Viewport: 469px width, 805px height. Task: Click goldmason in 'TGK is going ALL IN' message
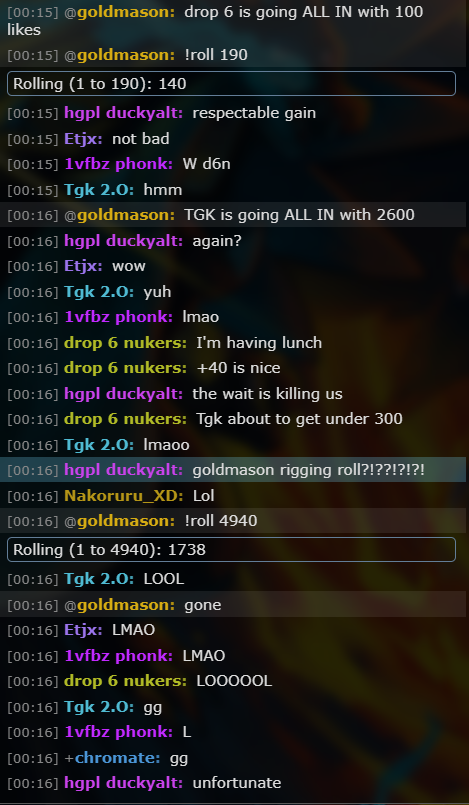point(126,215)
